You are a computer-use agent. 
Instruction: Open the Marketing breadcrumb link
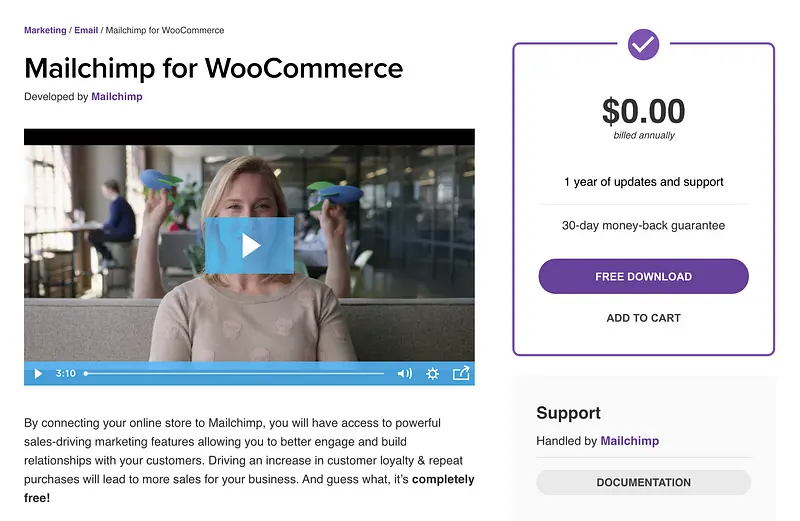click(45, 30)
